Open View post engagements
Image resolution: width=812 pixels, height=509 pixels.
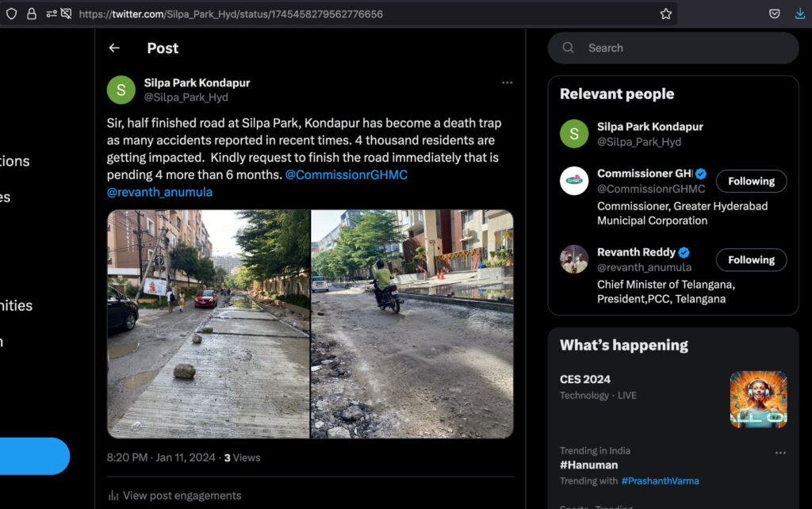click(x=182, y=496)
